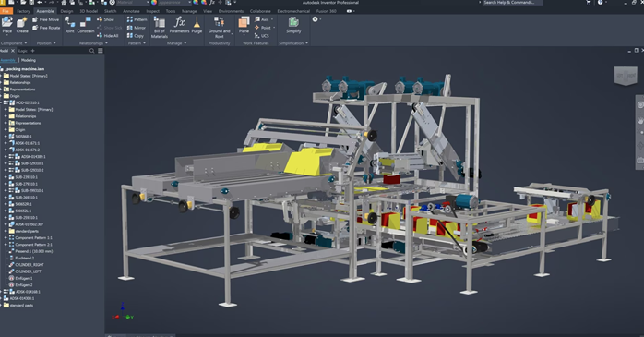This screenshot has height=337, width=644.
Task: Toggle Show relationships option
Action: (105, 19)
